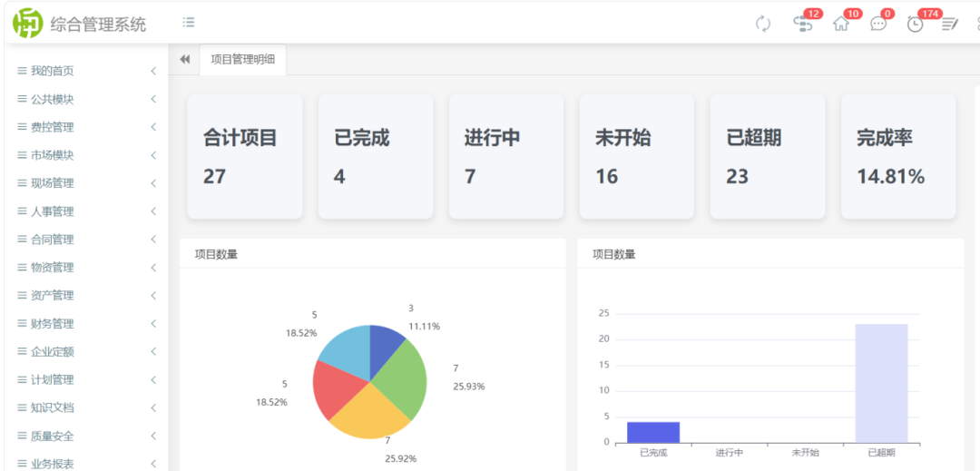980x471 pixels.
Task: Click the 市场模块 sidebar item
Action: 53,155
